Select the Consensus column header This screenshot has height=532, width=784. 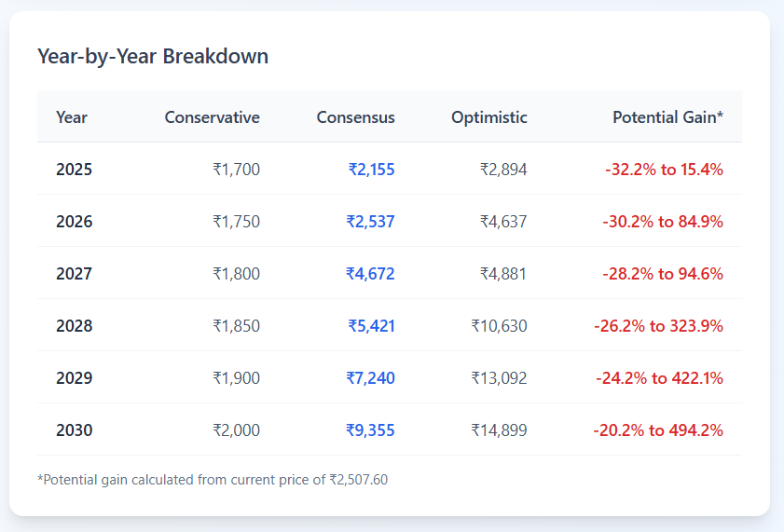tap(355, 117)
